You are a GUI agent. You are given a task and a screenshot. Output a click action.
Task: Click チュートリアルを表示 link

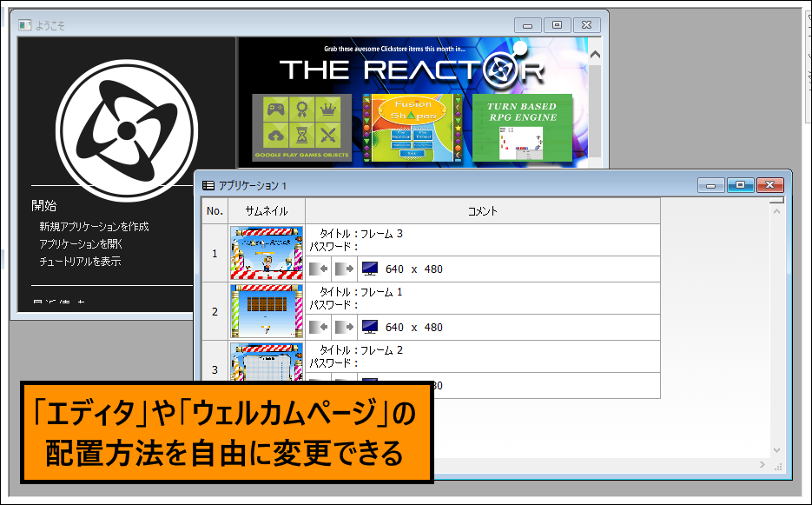(80, 262)
